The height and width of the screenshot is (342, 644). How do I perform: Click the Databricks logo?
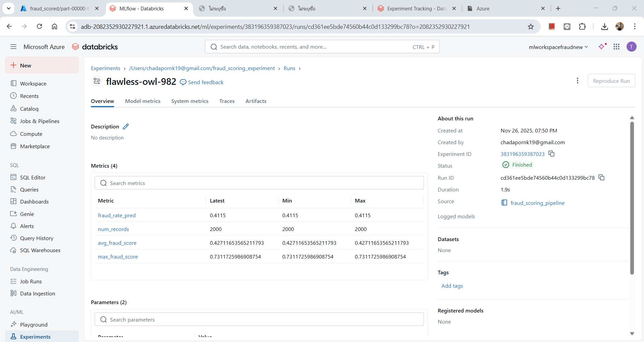95,47
